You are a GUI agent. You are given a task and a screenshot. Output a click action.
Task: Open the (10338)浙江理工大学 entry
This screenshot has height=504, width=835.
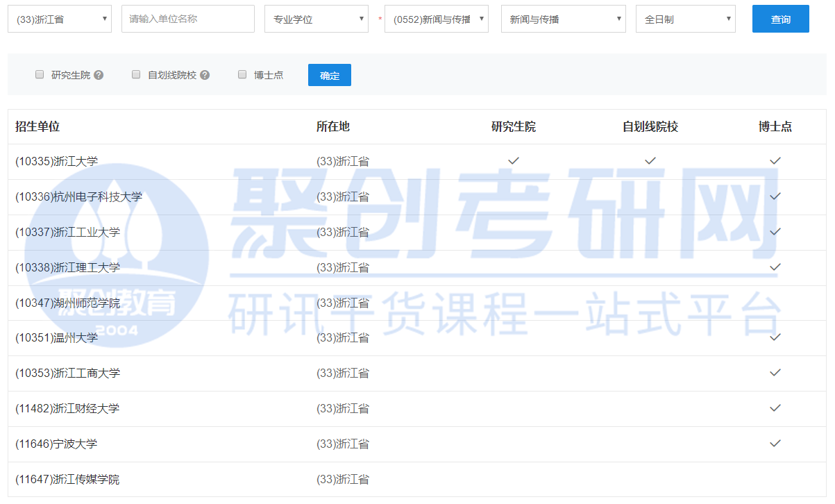coord(68,267)
